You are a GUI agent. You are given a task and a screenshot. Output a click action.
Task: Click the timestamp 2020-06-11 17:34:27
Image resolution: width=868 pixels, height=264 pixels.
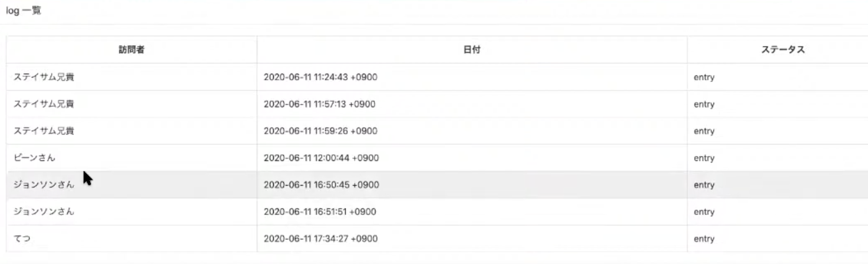click(x=320, y=239)
